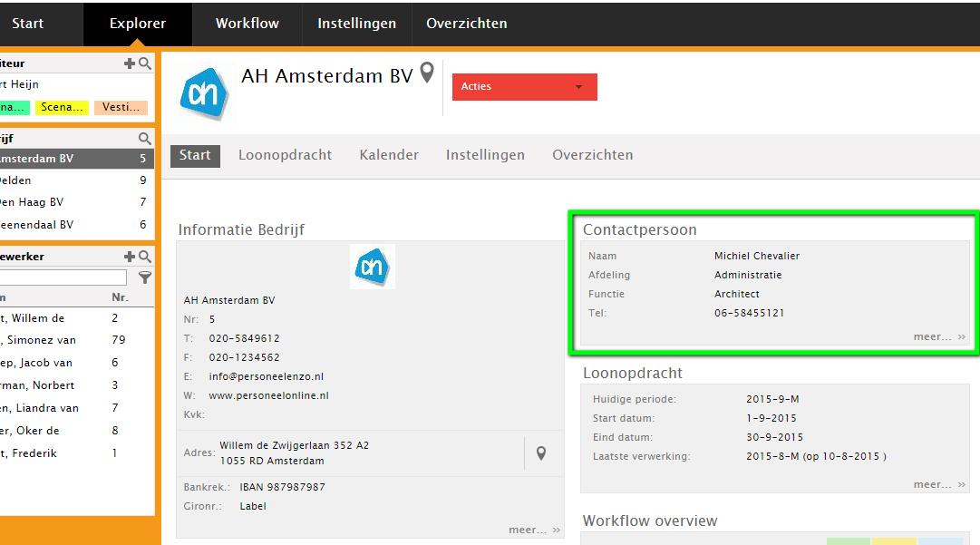Screen dimensions: 980x545
Task: Click the AH logo in Informatie Bedrijf
Action: click(373, 267)
